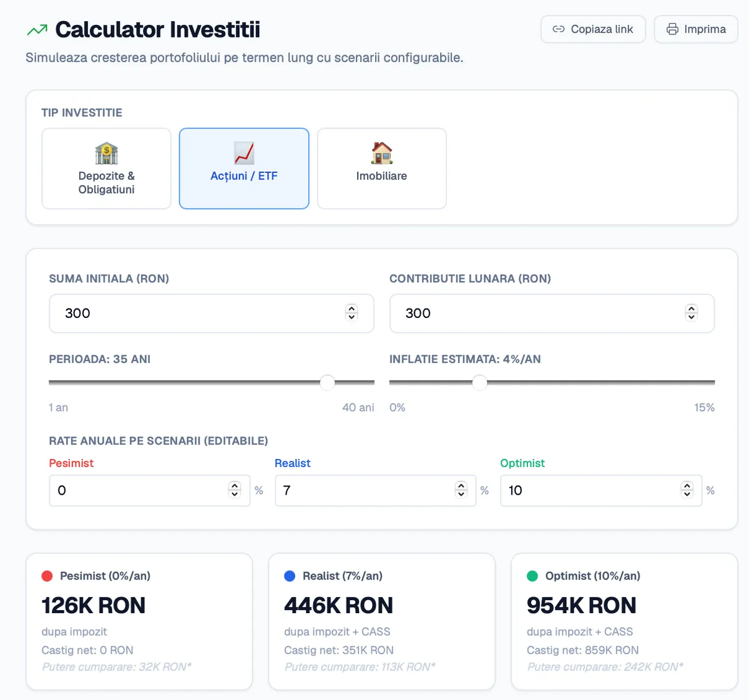Image resolution: width=749 pixels, height=700 pixels.
Task: Click the Perioada slider handle
Action: (x=327, y=382)
